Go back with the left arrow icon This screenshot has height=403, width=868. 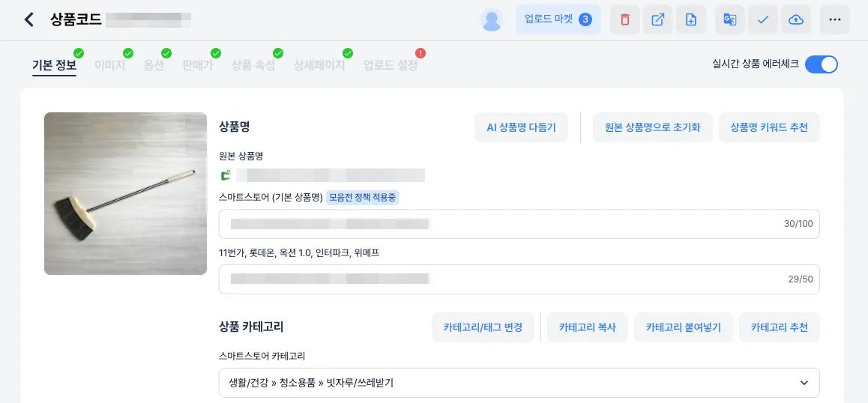click(x=28, y=20)
